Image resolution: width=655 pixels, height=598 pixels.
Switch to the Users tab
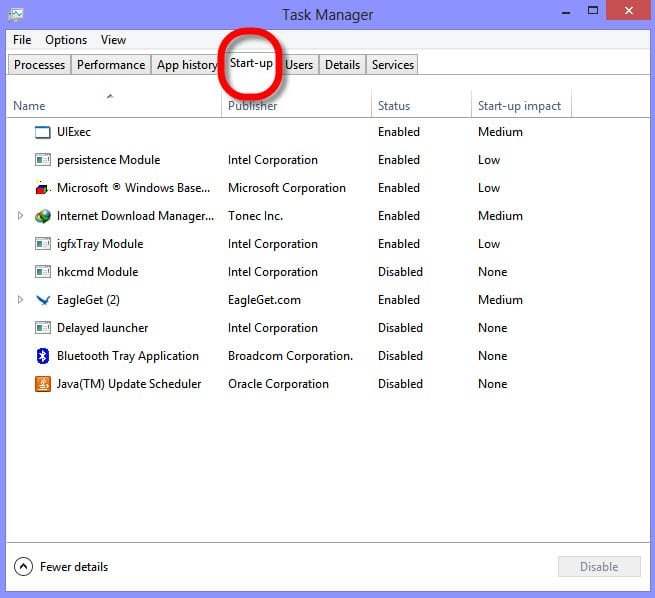point(299,65)
